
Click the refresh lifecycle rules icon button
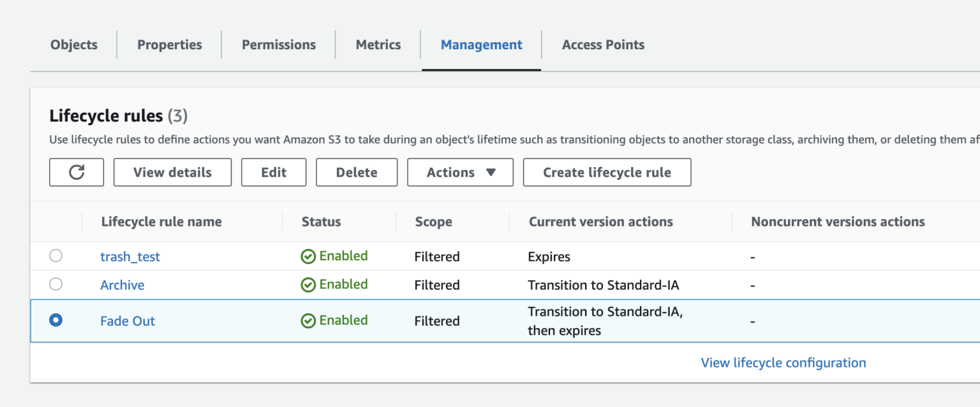[x=77, y=172]
